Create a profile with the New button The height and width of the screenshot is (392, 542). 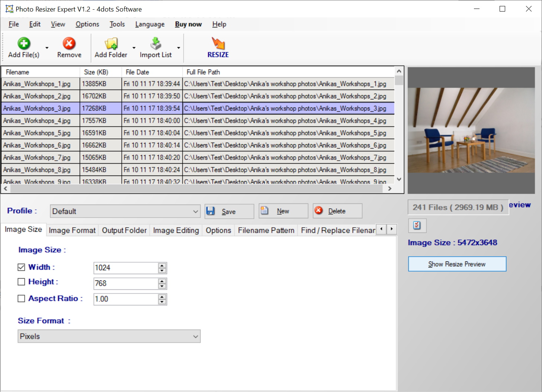point(282,211)
